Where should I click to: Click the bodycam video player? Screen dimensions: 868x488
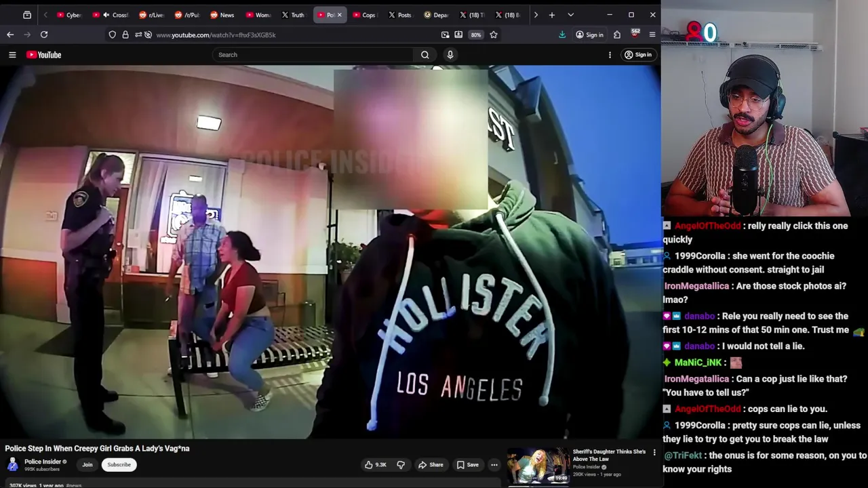coord(330,252)
